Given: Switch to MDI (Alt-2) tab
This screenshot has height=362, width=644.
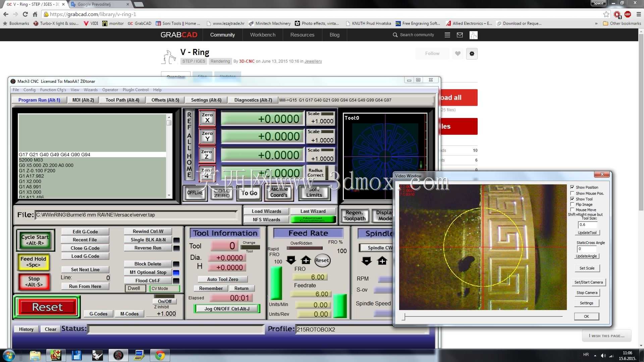Looking at the screenshot, I should point(83,100).
